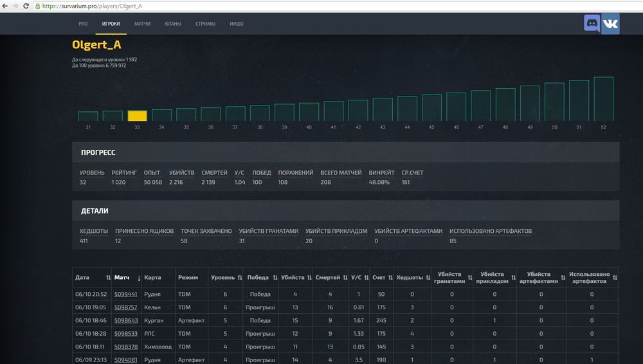Sort by Счет column sort icon
Screen dimensions: 643x364
389,278
